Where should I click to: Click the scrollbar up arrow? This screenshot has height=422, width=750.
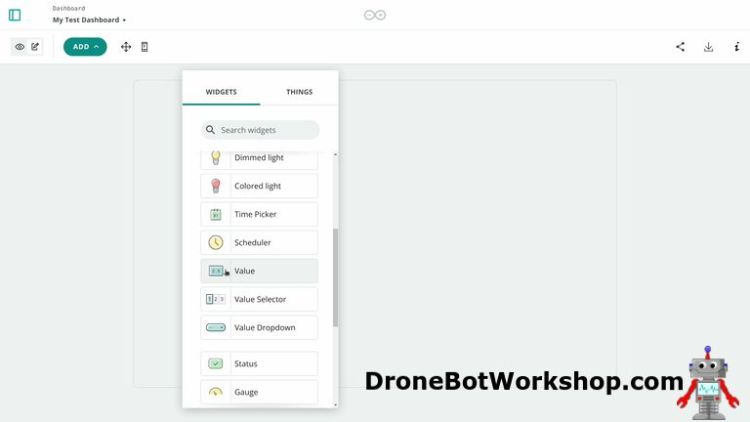coord(335,155)
